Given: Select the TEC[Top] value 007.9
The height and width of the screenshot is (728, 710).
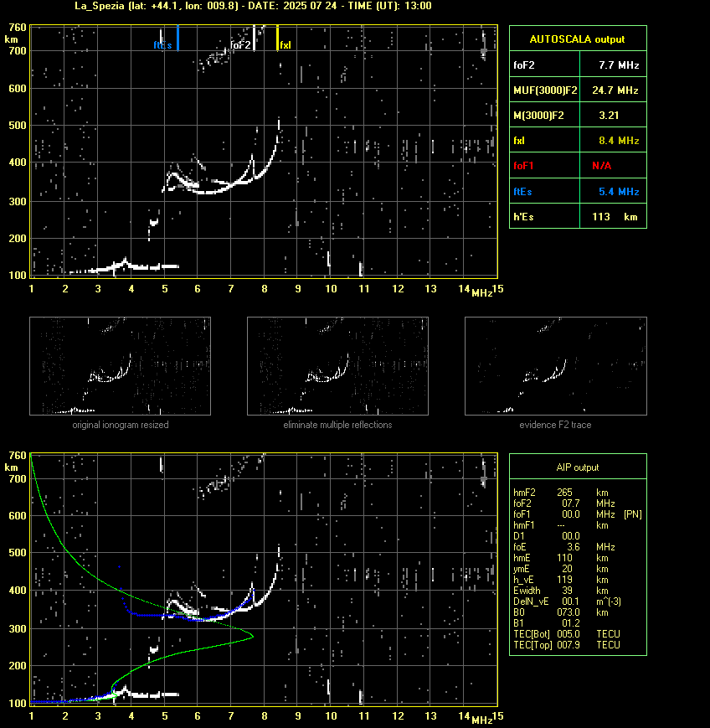Looking at the screenshot, I should coord(569,645).
